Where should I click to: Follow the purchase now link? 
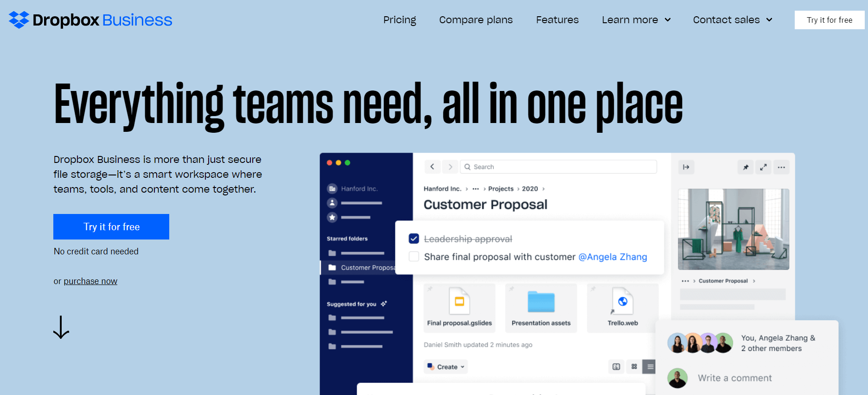tap(90, 281)
